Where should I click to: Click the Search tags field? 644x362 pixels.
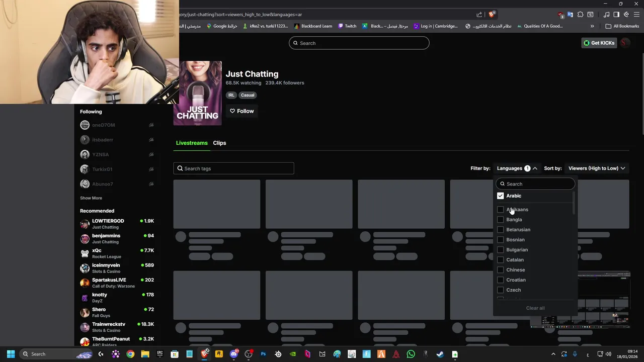click(x=233, y=168)
